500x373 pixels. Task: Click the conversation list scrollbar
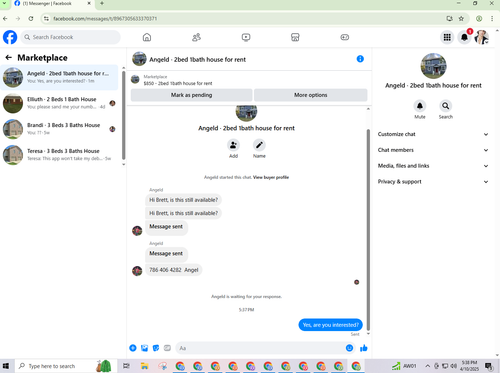pyautogui.click(x=124, y=115)
